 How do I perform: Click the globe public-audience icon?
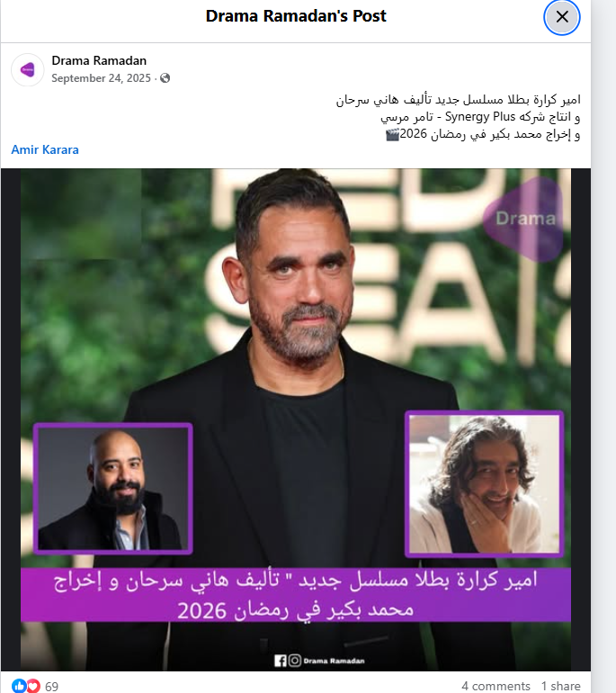click(165, 78)
